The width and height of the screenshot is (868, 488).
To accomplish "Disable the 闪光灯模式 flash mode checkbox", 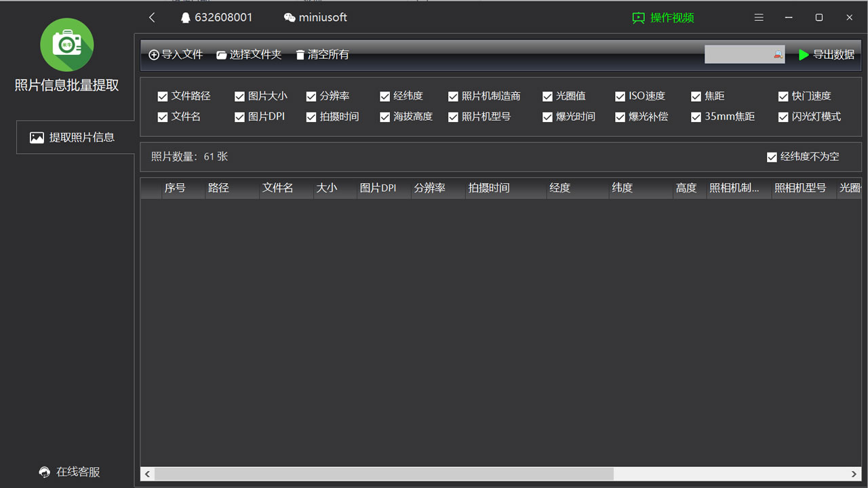I will 783,117.
